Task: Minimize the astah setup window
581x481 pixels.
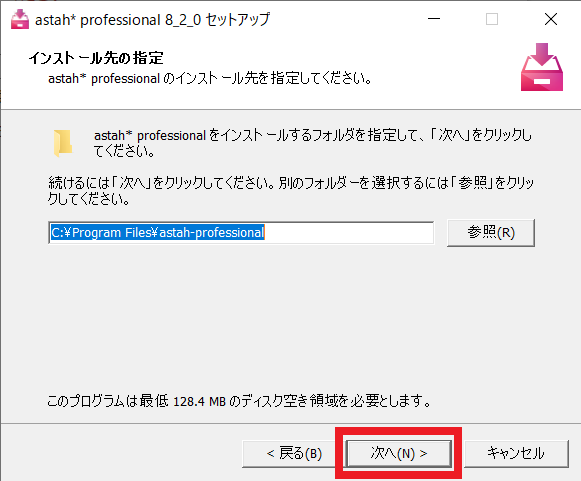Action: 434,19
